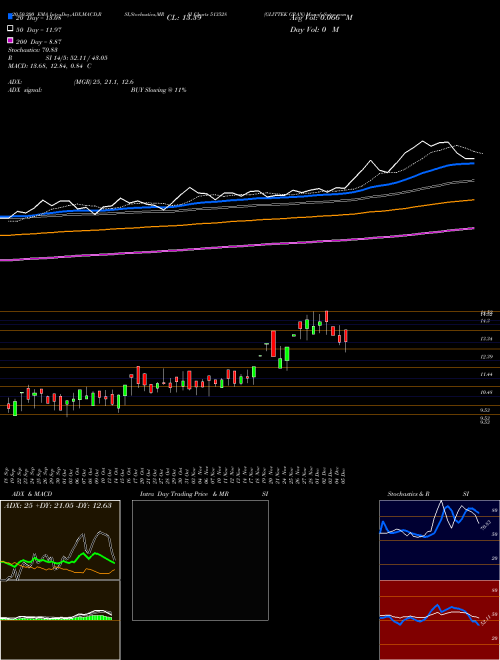Viewport: 500px width, 660px height.
Task: Click the Avg Vol: 0.066 M label
Action: click(321, 18)
